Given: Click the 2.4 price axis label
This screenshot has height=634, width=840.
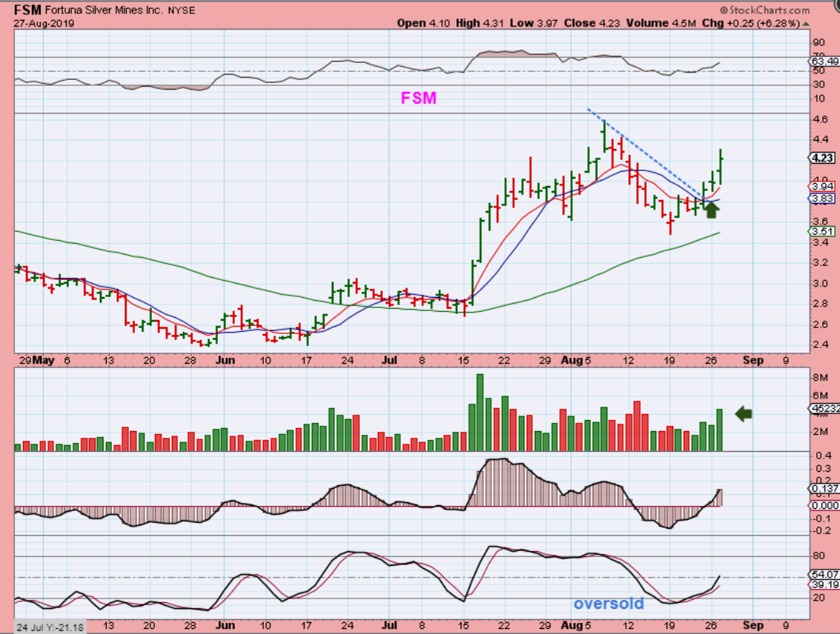Looking at the screenshot, I should (x=820, y=345).
